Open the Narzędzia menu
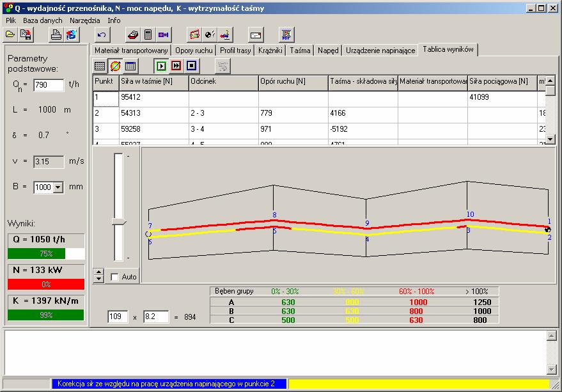Screen dimensions: 562x392 click(x=84, y=20)
